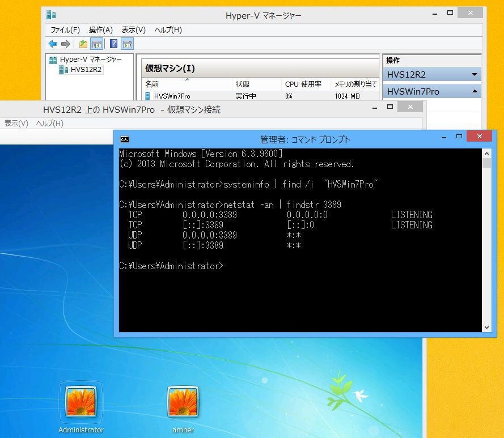Sort by the 名前 column header
The height and width of the screenshot is (438, 504).
[187, 84]
